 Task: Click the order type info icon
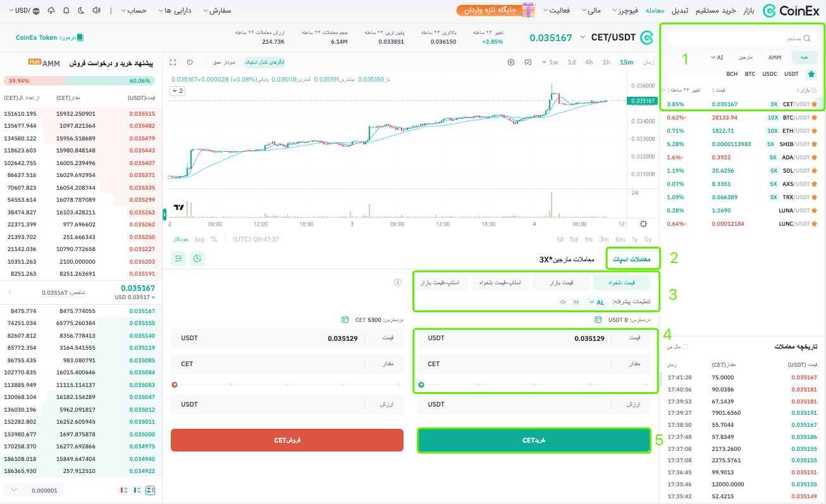tap(398, 282)
